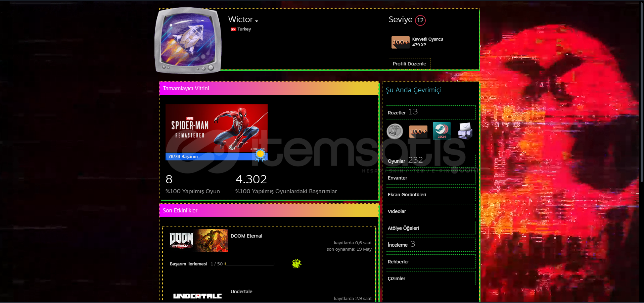Viewport: 644px width, 303px height.
Task: Click the level 12 circle badge
Action: point(420,20)
